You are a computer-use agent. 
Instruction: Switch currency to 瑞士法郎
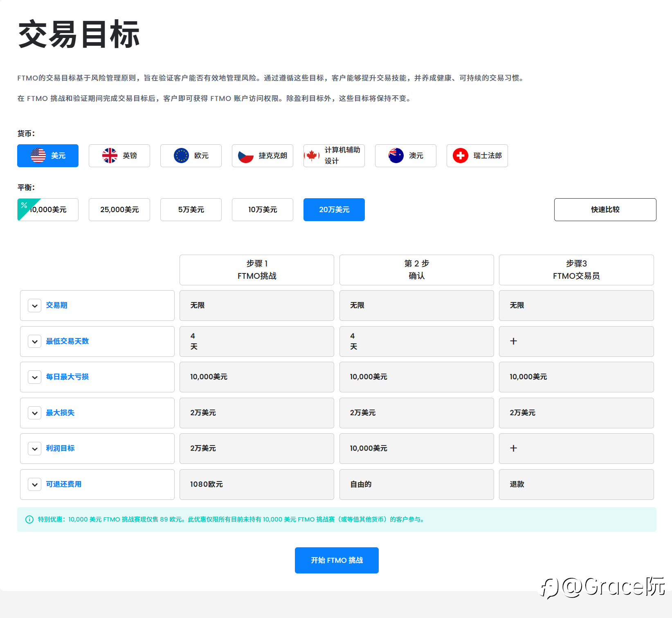(x=477, y=156)
